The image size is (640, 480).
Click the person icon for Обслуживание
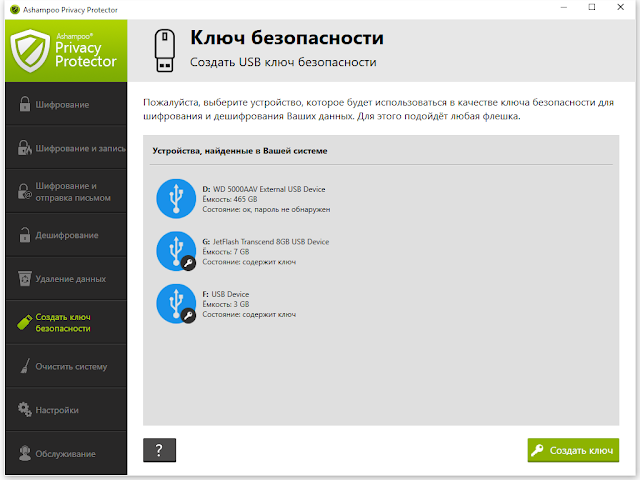coord(25,453)
